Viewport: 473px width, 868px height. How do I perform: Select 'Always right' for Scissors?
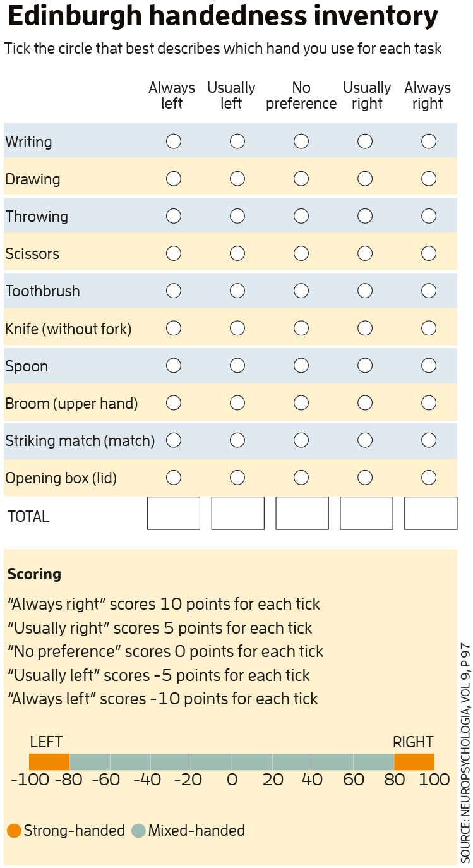tap(429, 253)
